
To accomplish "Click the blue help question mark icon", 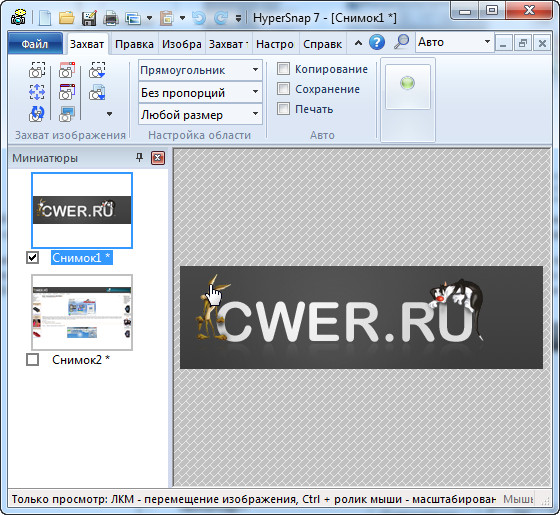I will click(377, 42).
